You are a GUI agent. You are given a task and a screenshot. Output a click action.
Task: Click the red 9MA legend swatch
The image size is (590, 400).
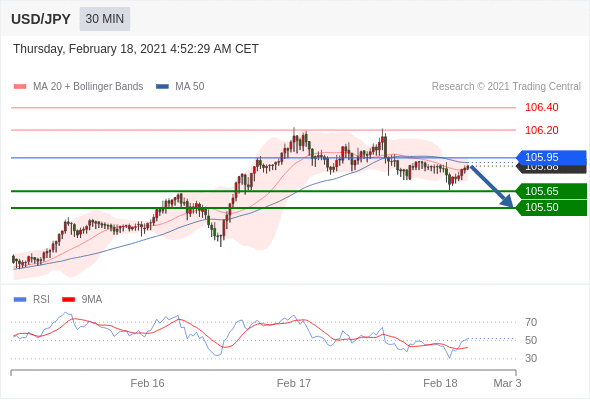[x=68, y=300]
